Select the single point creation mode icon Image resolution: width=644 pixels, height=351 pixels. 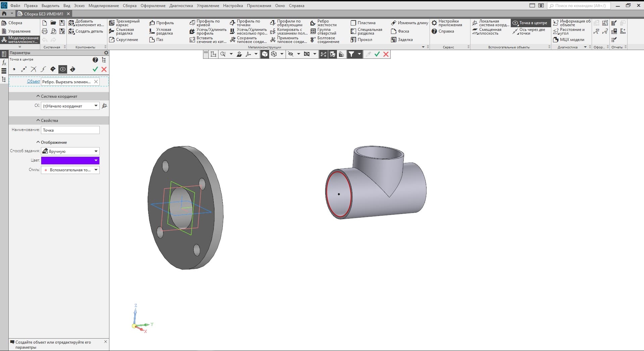click(14, 69)
